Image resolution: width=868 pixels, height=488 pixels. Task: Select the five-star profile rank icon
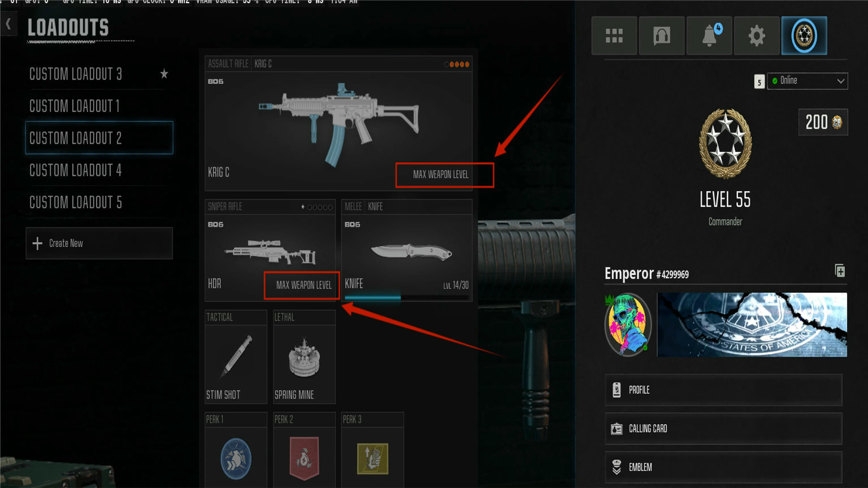coord(804,35)
